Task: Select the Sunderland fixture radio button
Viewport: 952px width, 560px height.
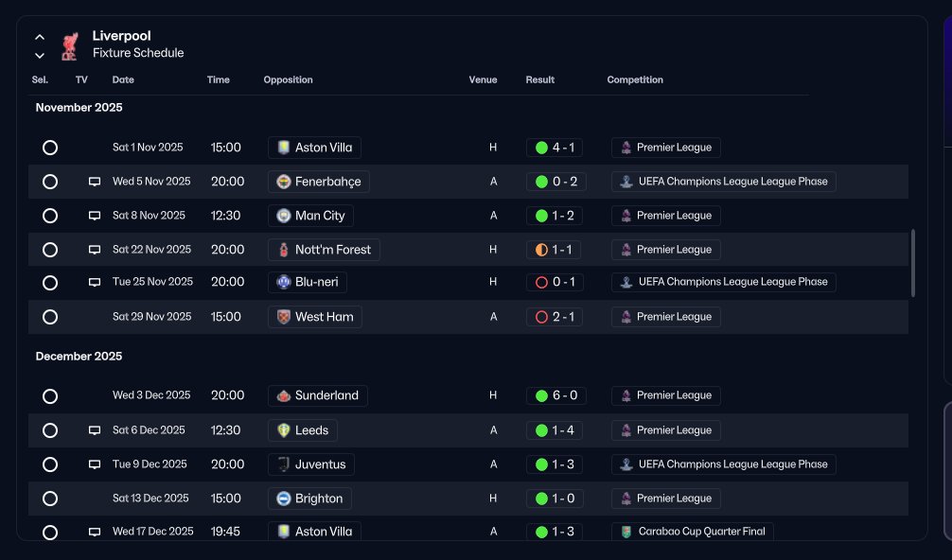Action: coord(50,396)
